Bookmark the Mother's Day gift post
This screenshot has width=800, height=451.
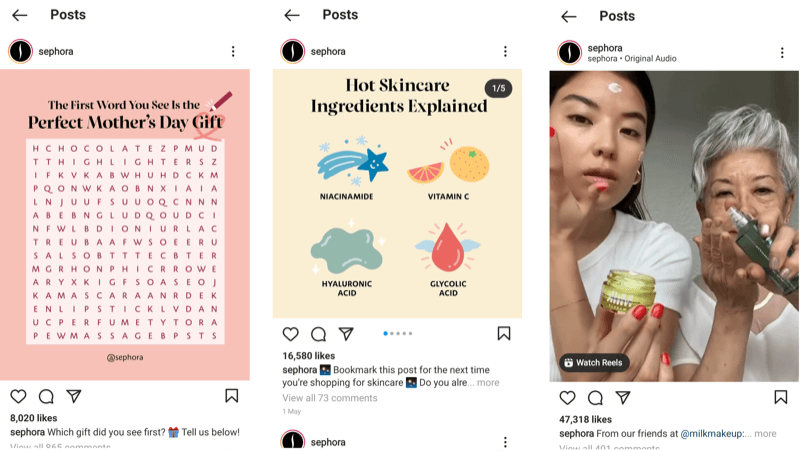click(232, 396)
